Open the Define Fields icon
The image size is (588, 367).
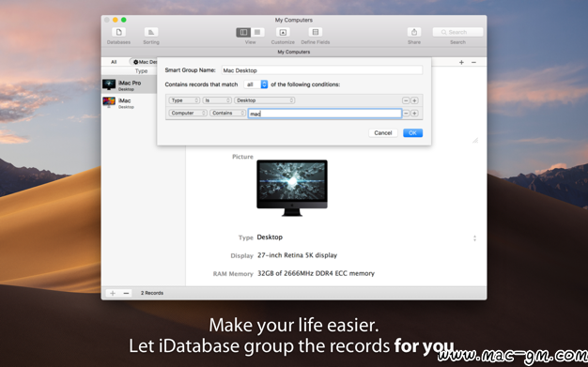tap(316, 32)
